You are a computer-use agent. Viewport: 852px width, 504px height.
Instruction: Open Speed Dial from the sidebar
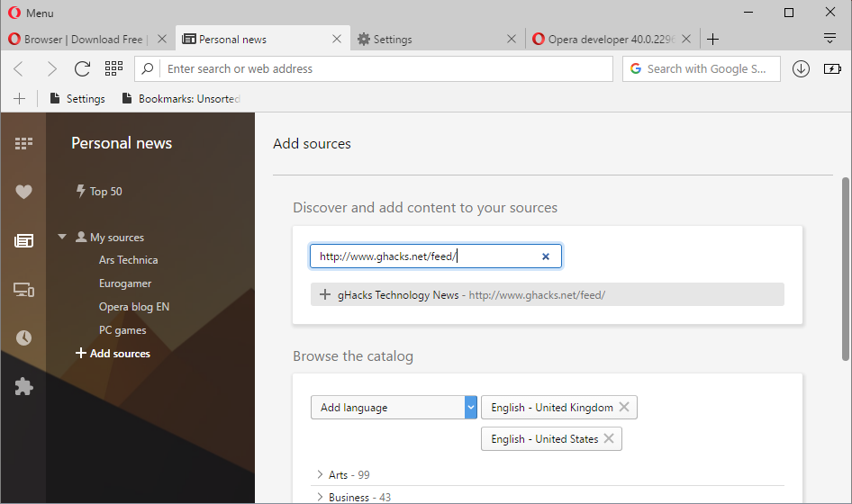pyautogui.click(x=23, y=143)
